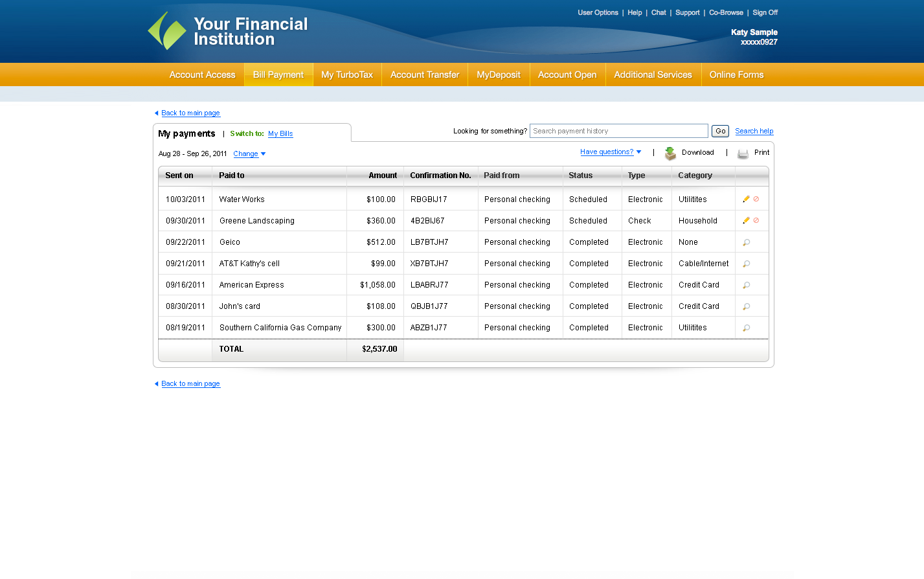Click the payment history search field
The image size is (924, 579).
(x=618, y=131)
